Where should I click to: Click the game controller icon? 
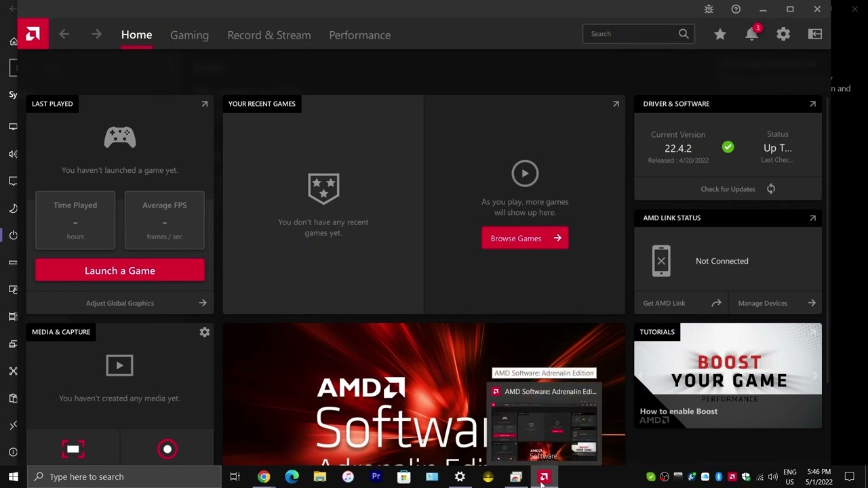point(120,138)
